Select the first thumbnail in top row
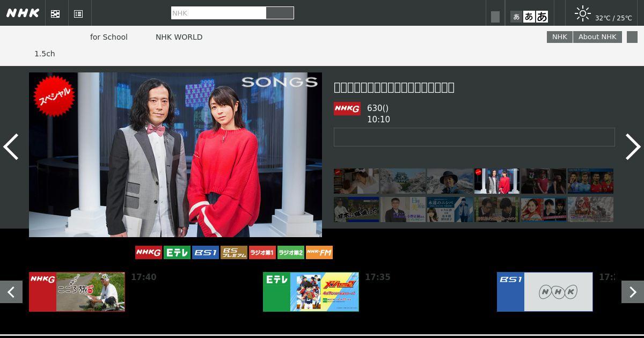 [x=356, y=181]
